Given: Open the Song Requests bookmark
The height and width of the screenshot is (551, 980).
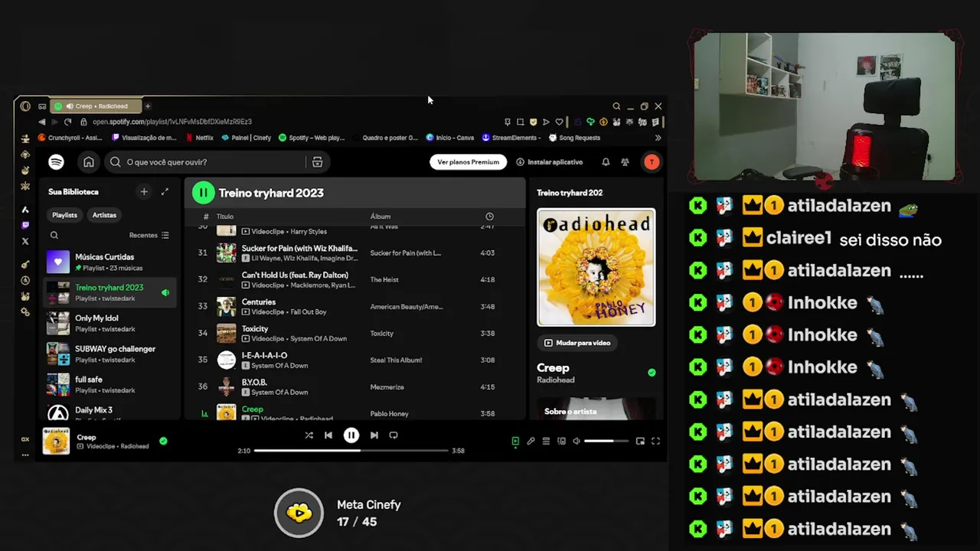Looking at the screenshot, I should [x=574, y=138].
